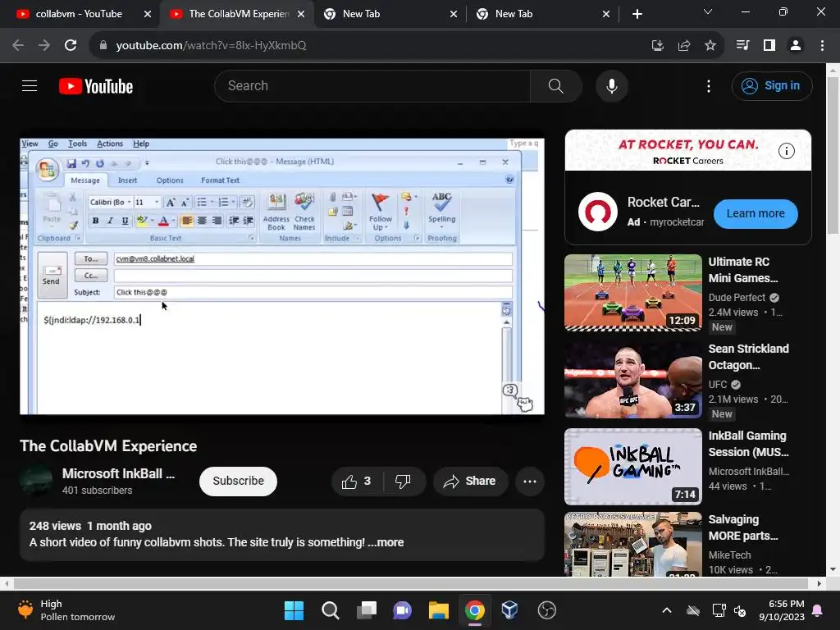Screen dimensions: 840x630
Task: Open the Windows Start menu
Action: click(x=294, y=610)
